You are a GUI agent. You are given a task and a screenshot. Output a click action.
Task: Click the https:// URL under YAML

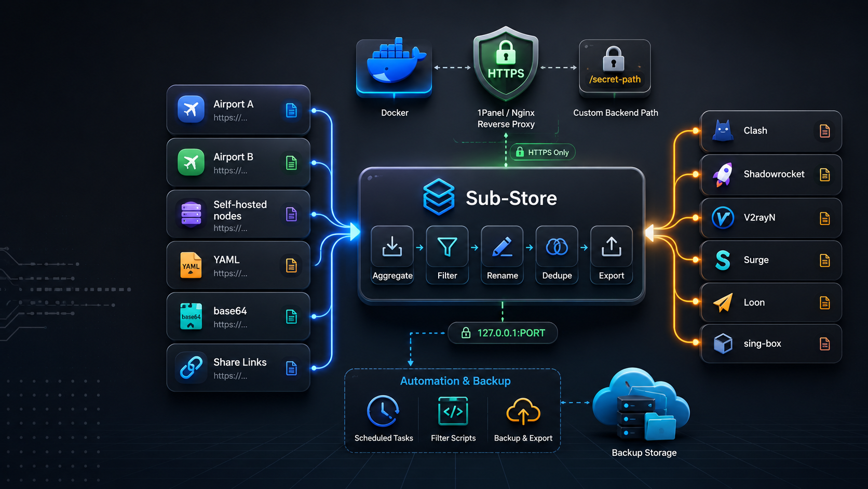[x=230, y=273]
